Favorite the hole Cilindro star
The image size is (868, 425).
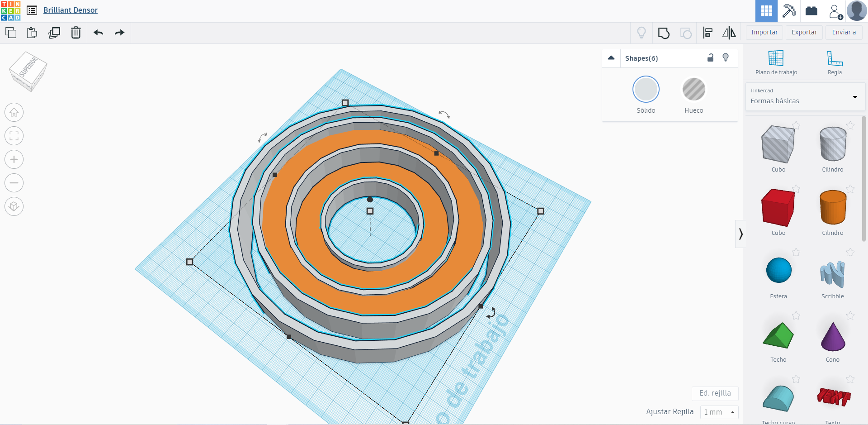(x=850, y=125)
